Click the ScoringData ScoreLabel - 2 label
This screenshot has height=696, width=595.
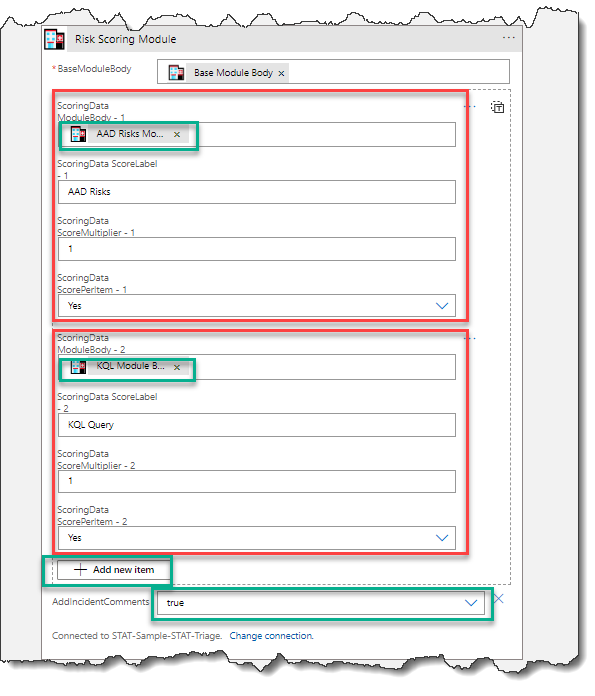click(x=107, y=403)
